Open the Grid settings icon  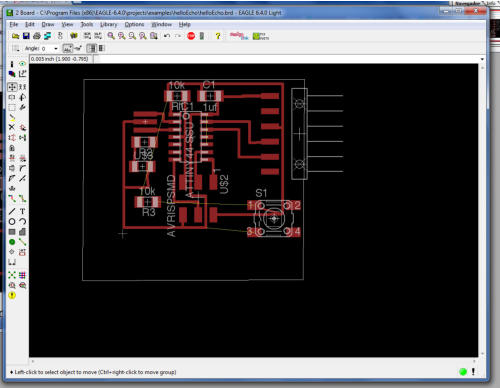click(x=15, y=49)
